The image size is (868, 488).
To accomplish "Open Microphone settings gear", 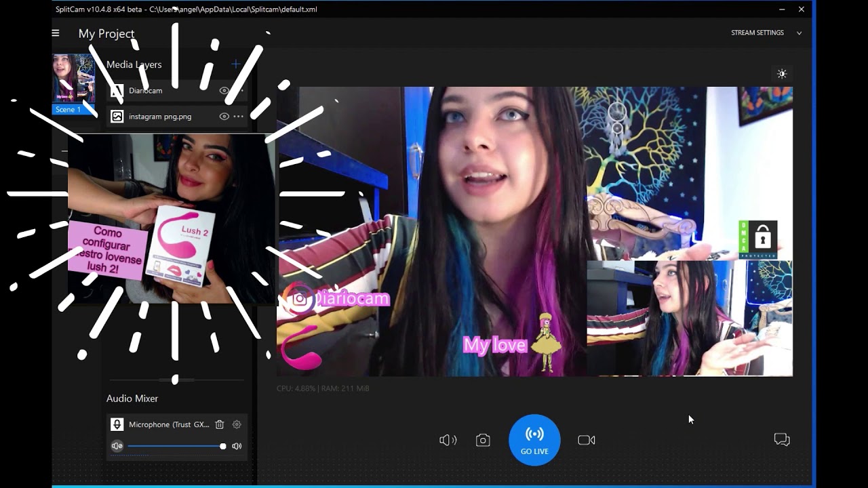I will (x=237, y=424).
